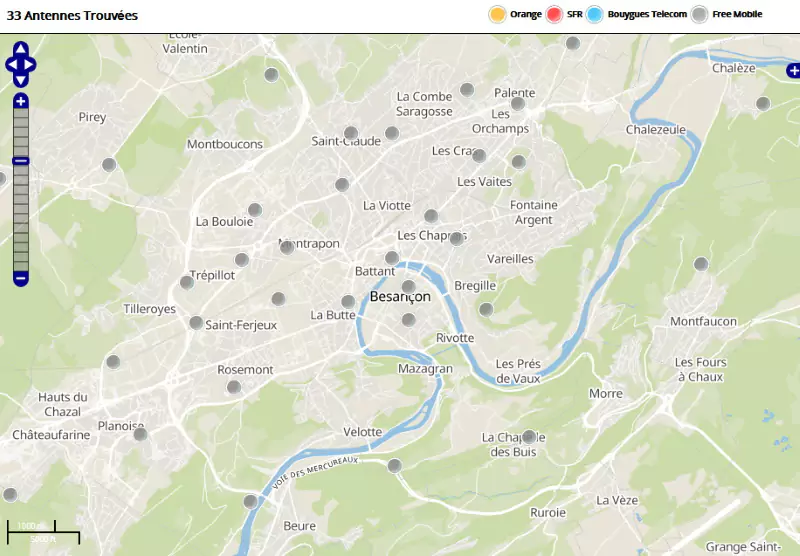This screenshot has width=800, height=556.
Task: Click the 33 Antennes Trouvées heading
Action: coord(72,16)
